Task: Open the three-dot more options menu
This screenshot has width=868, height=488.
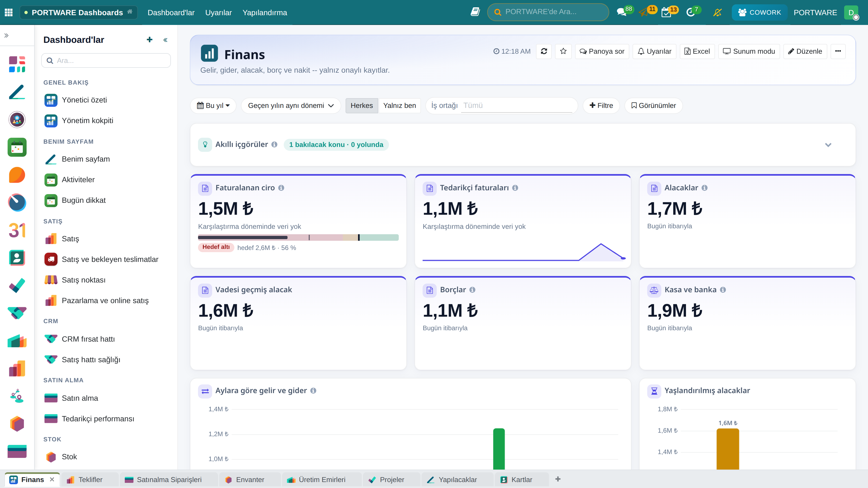Action: coord(838,51)
